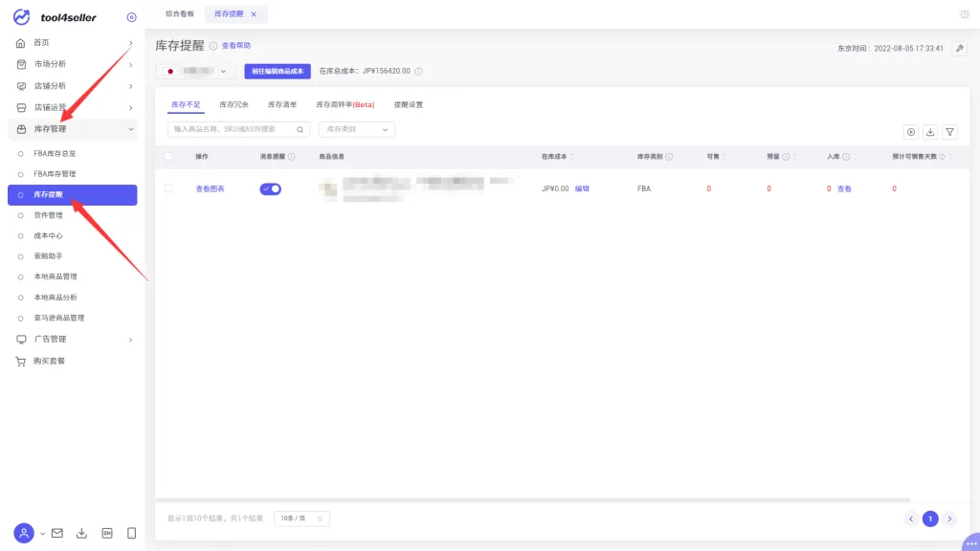Click the circular sidebar collapse icon beside tool4seller
The height and width of the screenshot is (551, 980).
pyautogui.click(x=131, y=17)
